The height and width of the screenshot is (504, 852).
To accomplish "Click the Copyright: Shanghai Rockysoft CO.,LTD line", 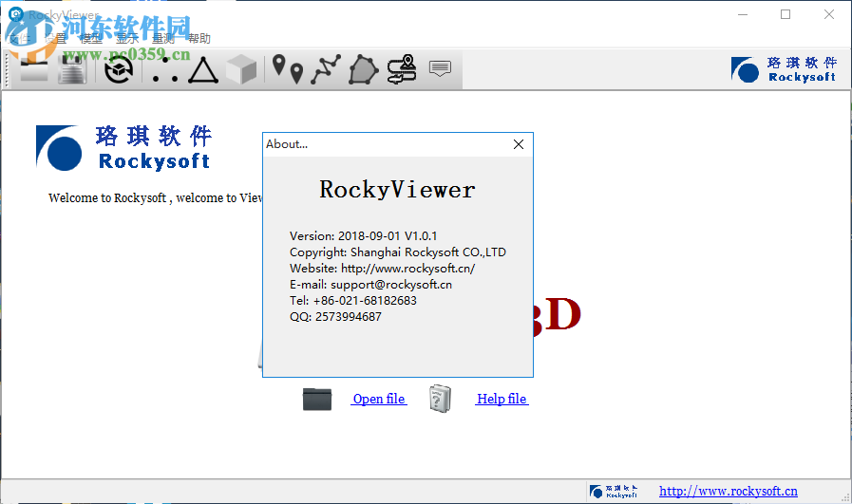I will (x=398, y=252).
